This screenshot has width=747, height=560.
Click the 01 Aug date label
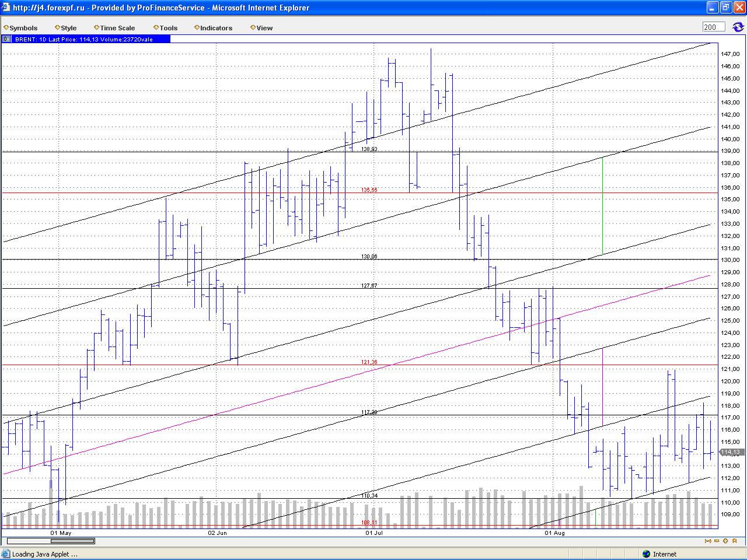(x=554, y=533)
